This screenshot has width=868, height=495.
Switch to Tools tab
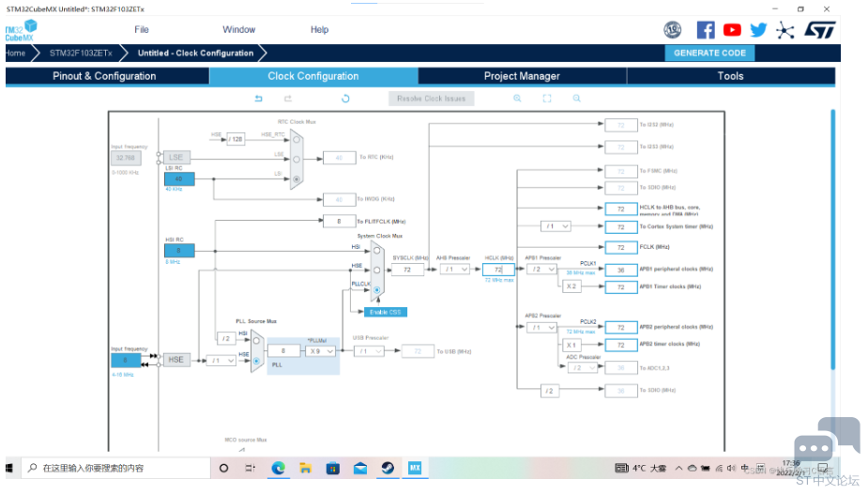pyautogui.click(x=731, y=76)
